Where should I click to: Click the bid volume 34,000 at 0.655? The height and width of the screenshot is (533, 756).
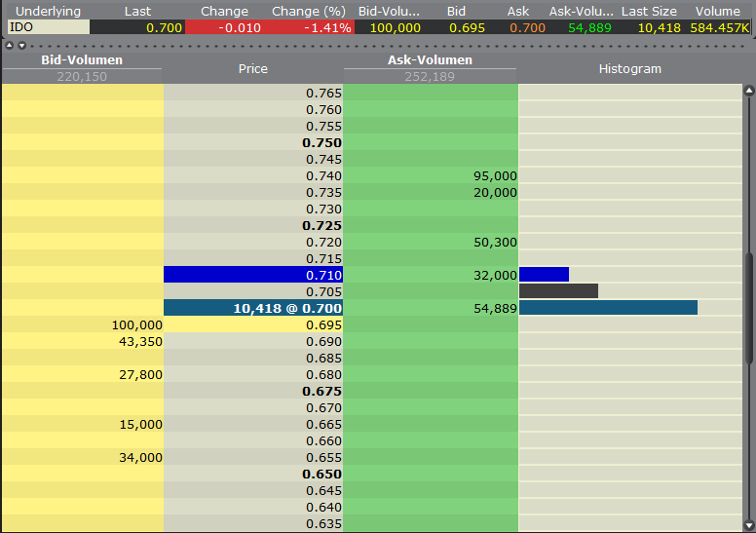point(141,457)
